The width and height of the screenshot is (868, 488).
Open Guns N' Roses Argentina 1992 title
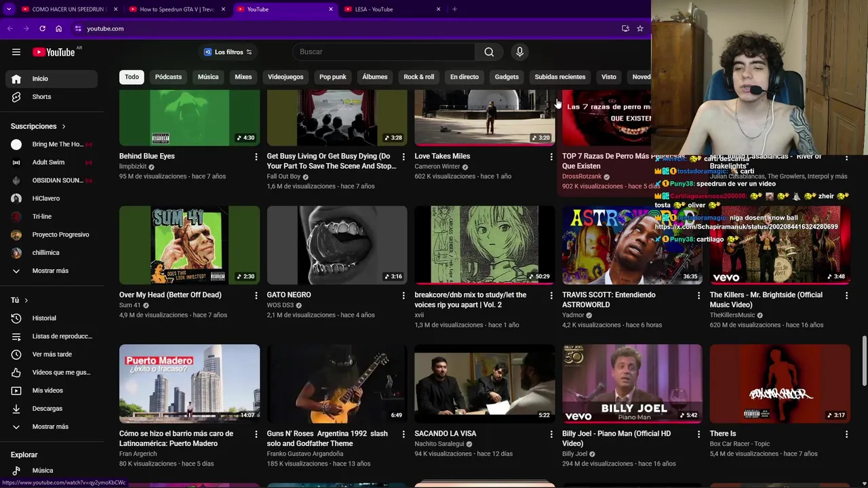[x=328, y=439]
